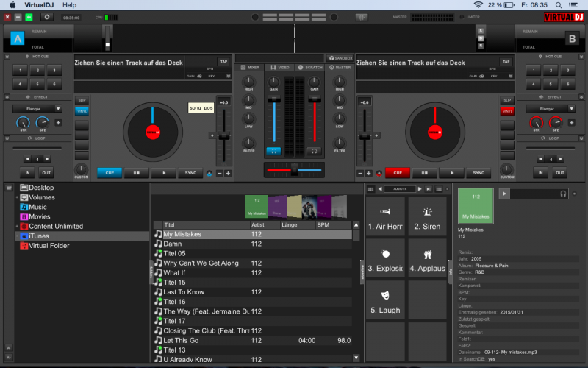Toggle VINYL mode on left deck
588x368 pixels.
pyautogui.click(x=82, y=111)
